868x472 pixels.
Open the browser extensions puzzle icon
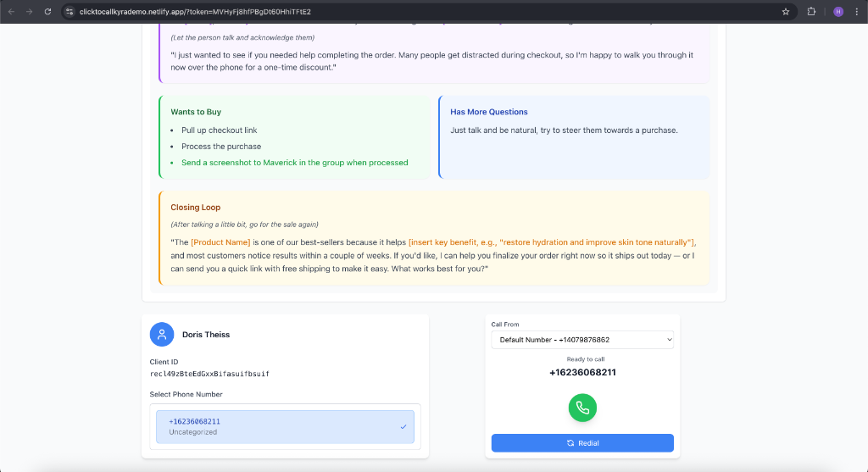(811, 12)
